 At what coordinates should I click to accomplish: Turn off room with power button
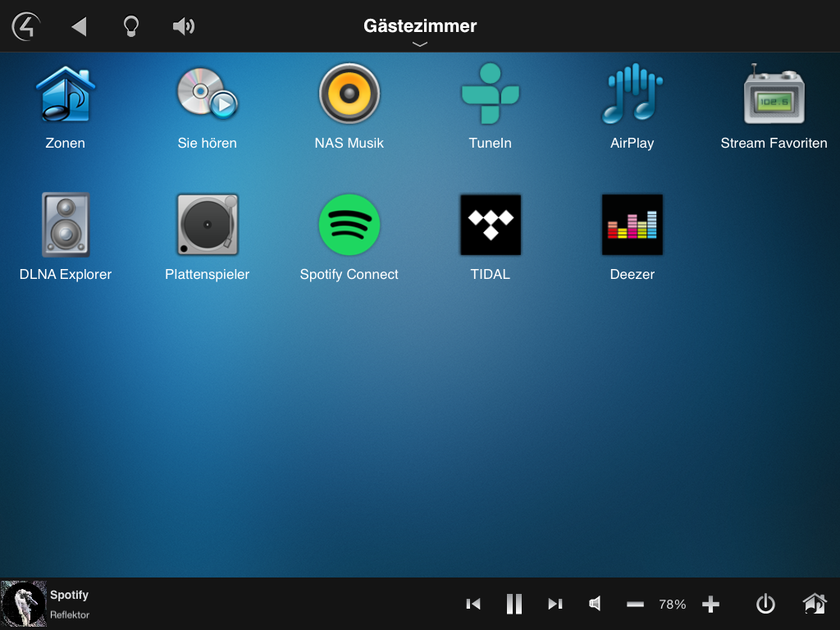coord(765,604)
